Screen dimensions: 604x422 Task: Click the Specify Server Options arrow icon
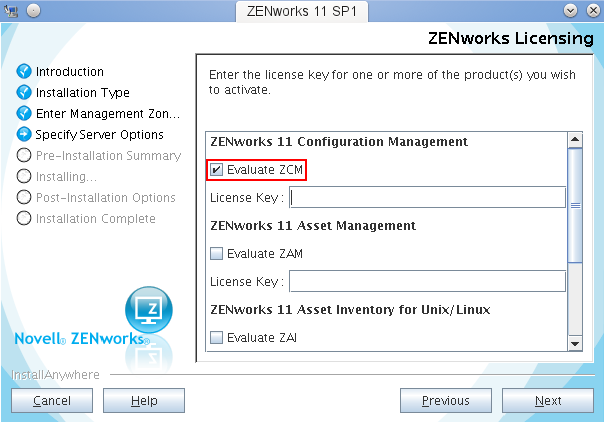point(24,134)
